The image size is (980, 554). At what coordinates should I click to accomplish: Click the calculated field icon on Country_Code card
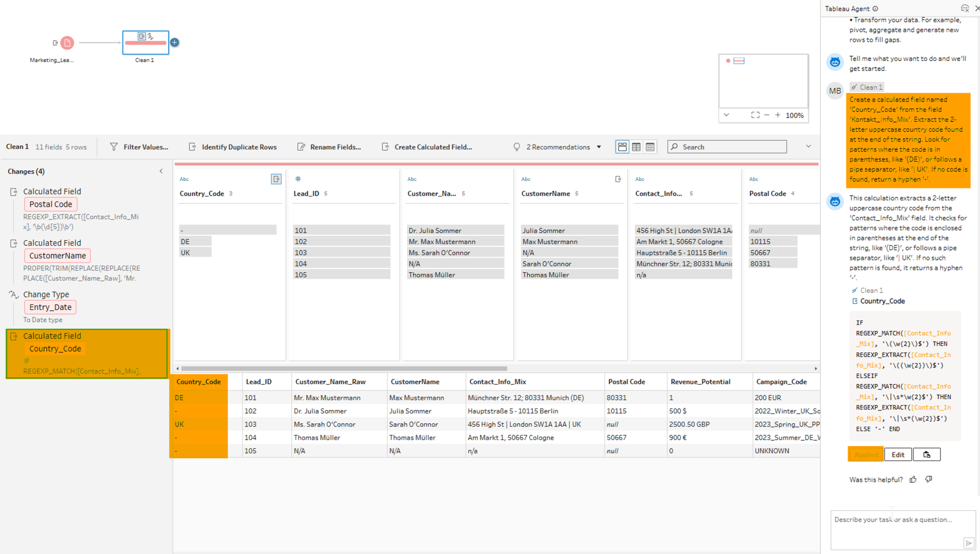coord(276,179)
